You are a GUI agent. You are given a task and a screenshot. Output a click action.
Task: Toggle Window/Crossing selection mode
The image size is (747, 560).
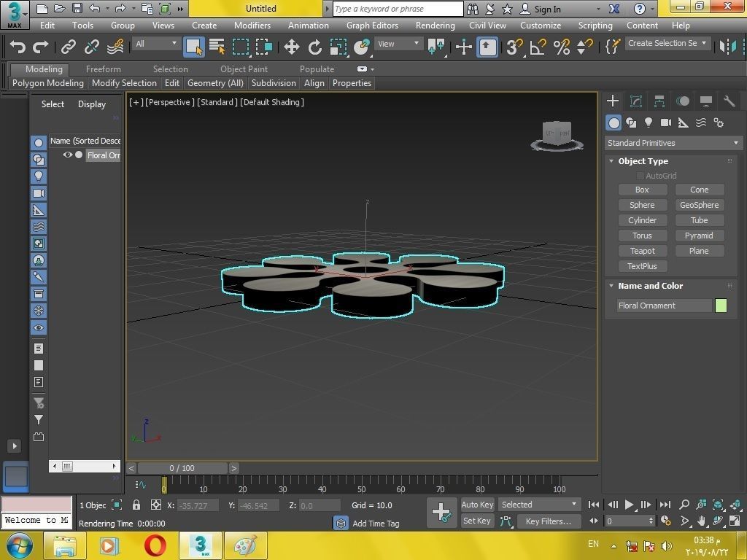point(264,47)
